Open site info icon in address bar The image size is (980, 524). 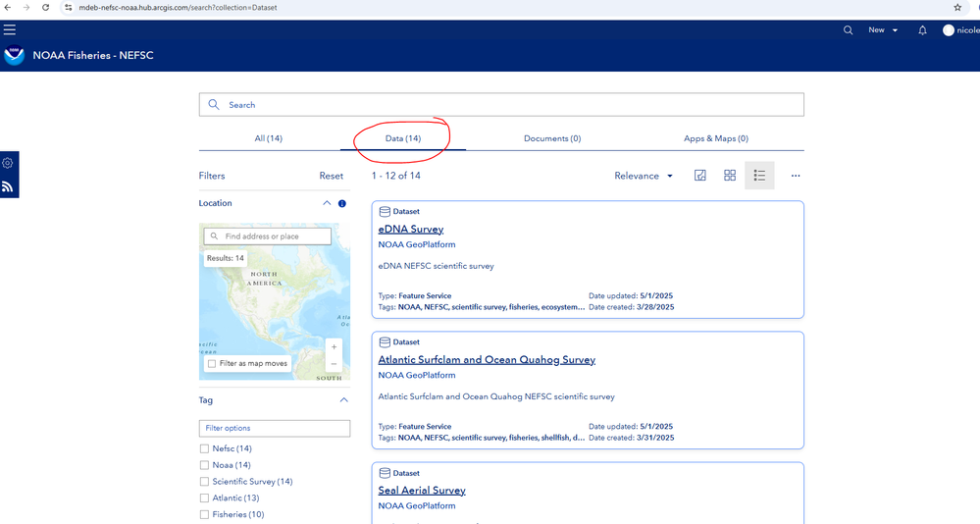[x=68, y=8]
